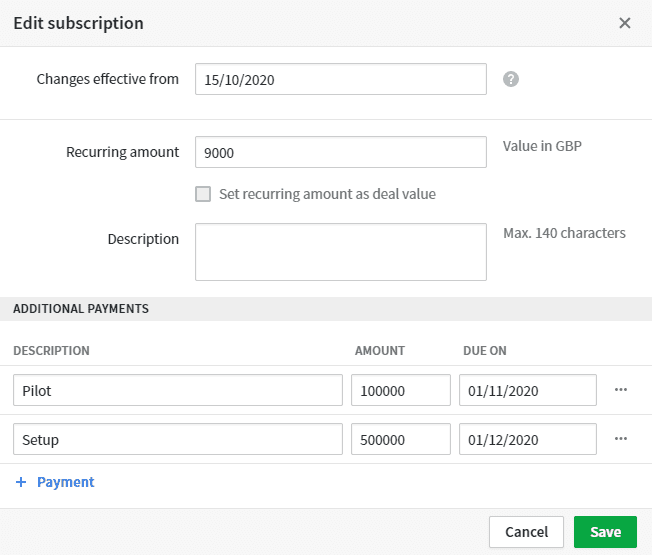Open more options for the Pilot payment
The height and width of the screenshot is (555, 652).
pyautogui.click(x=621, y=390)
